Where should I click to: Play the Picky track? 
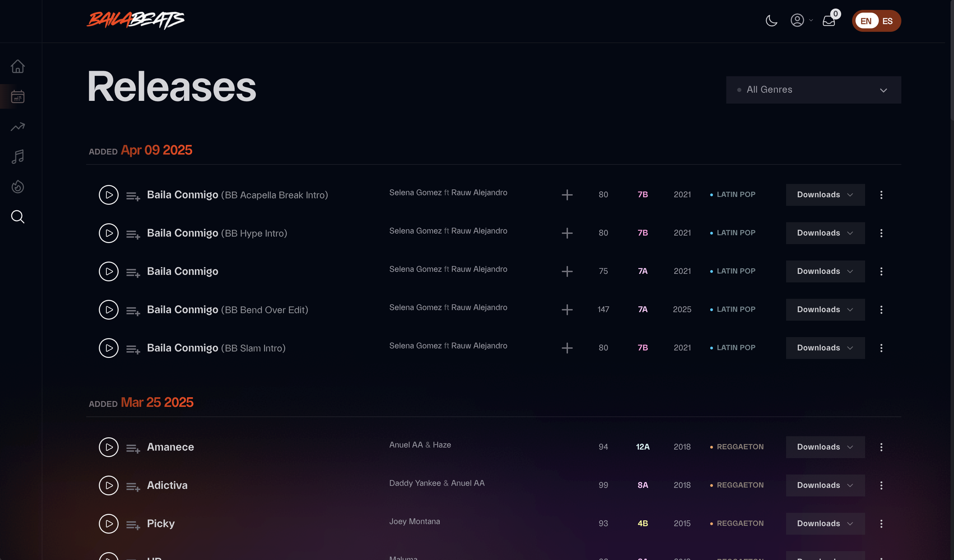[109, 524]
